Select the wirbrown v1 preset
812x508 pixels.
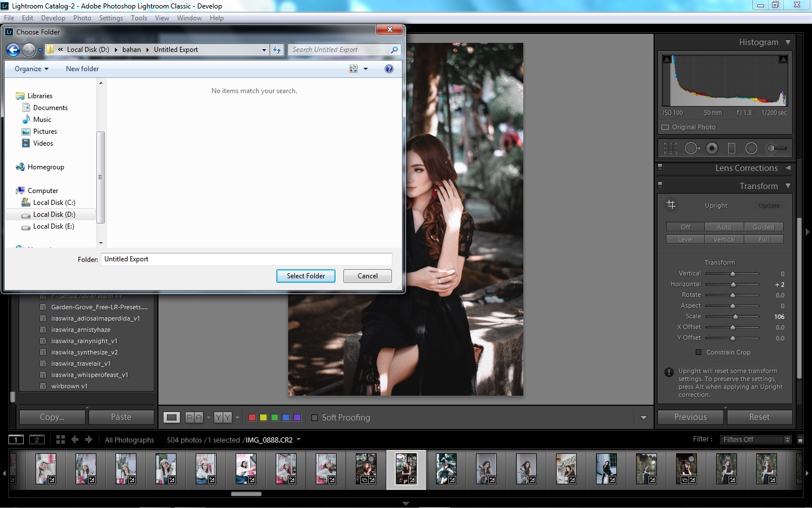click(69, 386)
